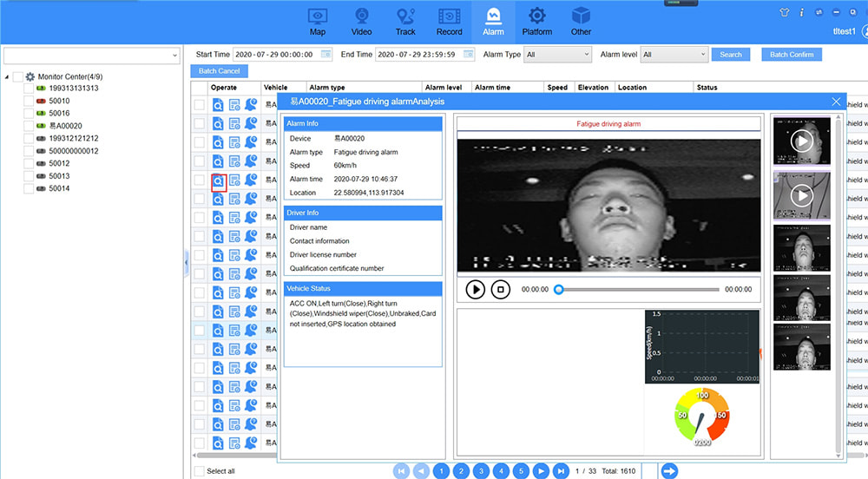Open the second video thumbnail with play button
The image size is (868, 479).
[801, 195]
